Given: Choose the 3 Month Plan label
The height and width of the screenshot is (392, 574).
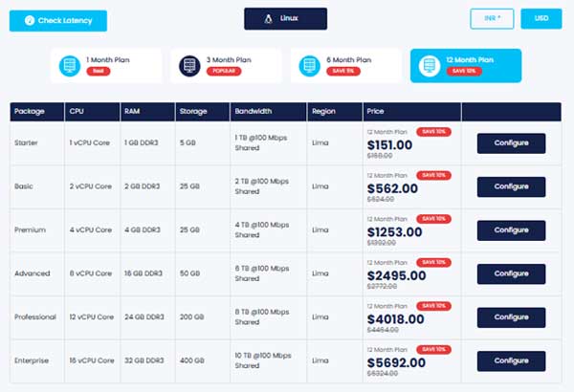Looking at the screenshot, I should click(x=226, y=59).
